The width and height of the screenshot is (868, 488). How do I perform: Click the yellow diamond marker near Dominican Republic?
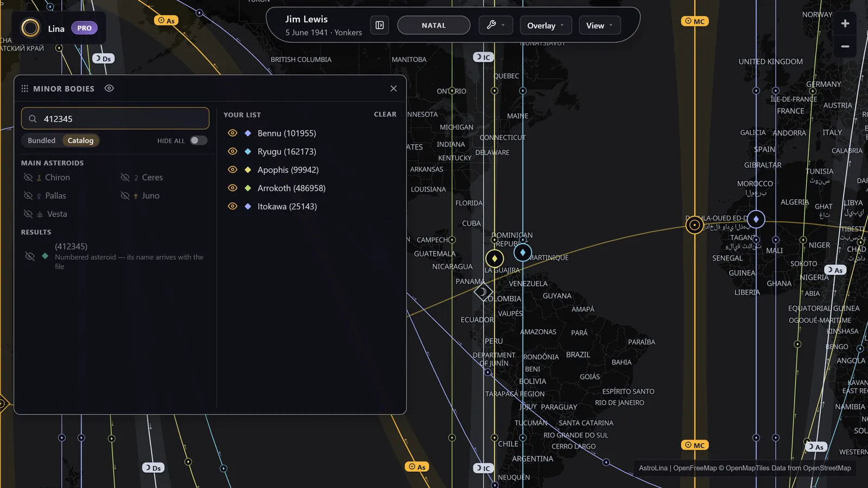pyautogui.click(x=494, y=259)
